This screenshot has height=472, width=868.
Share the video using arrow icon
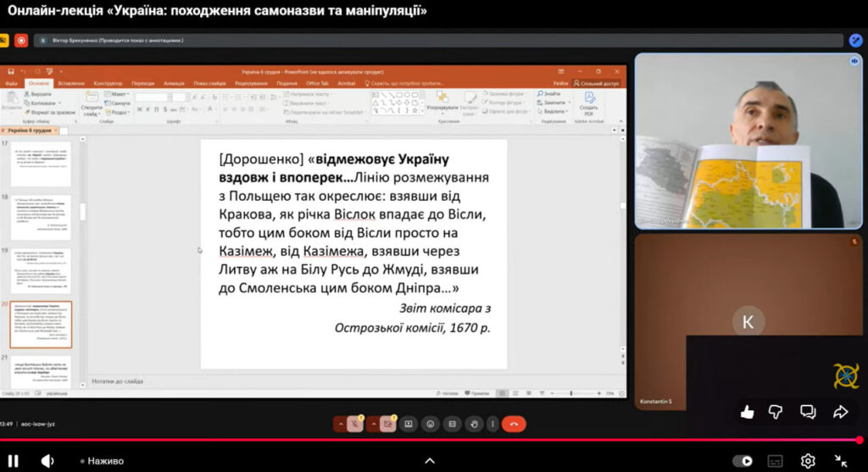840,412
